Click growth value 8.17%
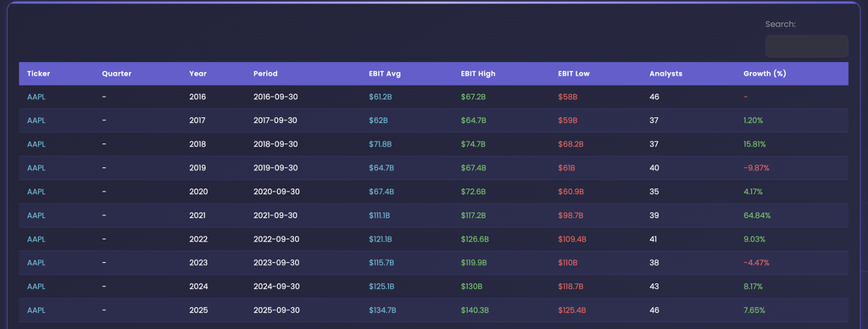The width and height of the screenshot is (868, 329). click(754, 287)
